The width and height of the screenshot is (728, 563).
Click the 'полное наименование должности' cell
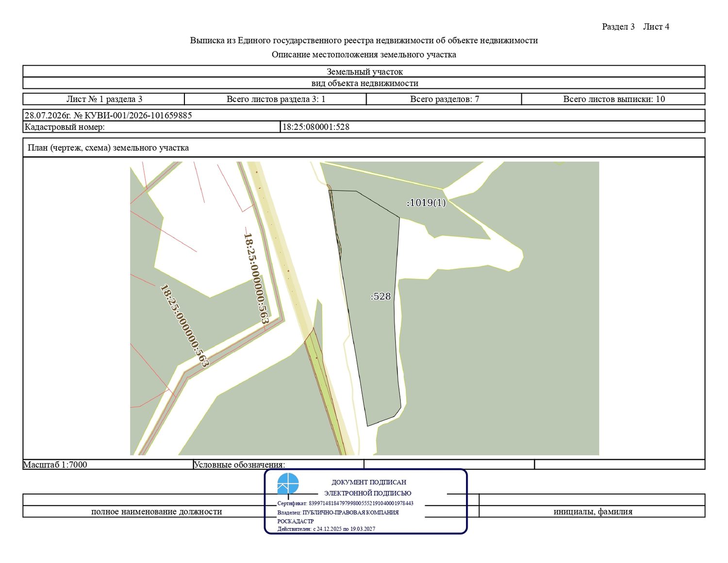[156, 512]
